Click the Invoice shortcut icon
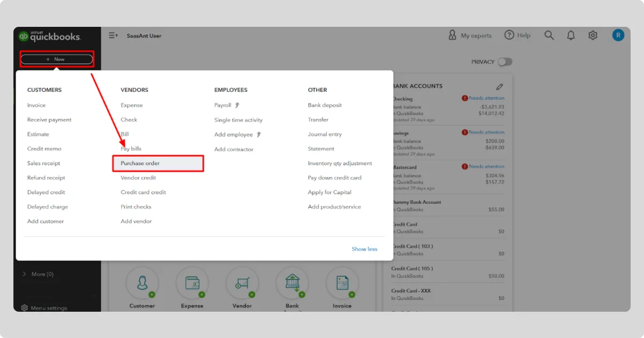 point(342,283)
